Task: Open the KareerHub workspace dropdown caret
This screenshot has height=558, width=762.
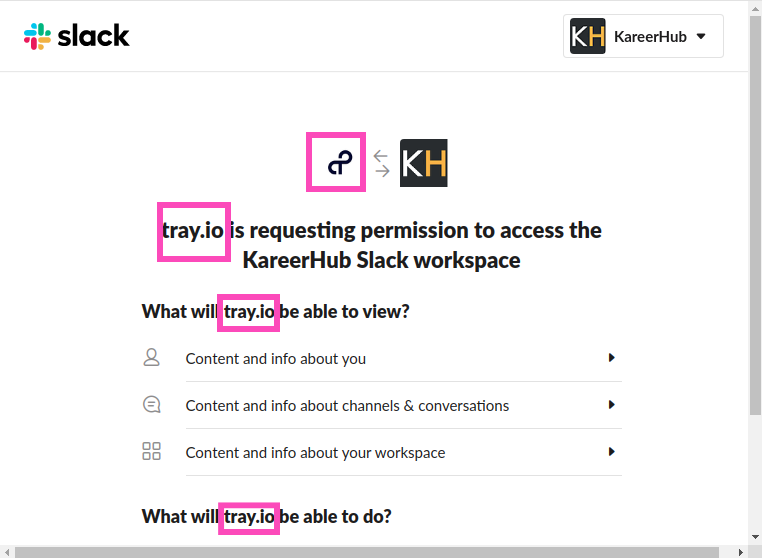Action: (x=701, y=36)
